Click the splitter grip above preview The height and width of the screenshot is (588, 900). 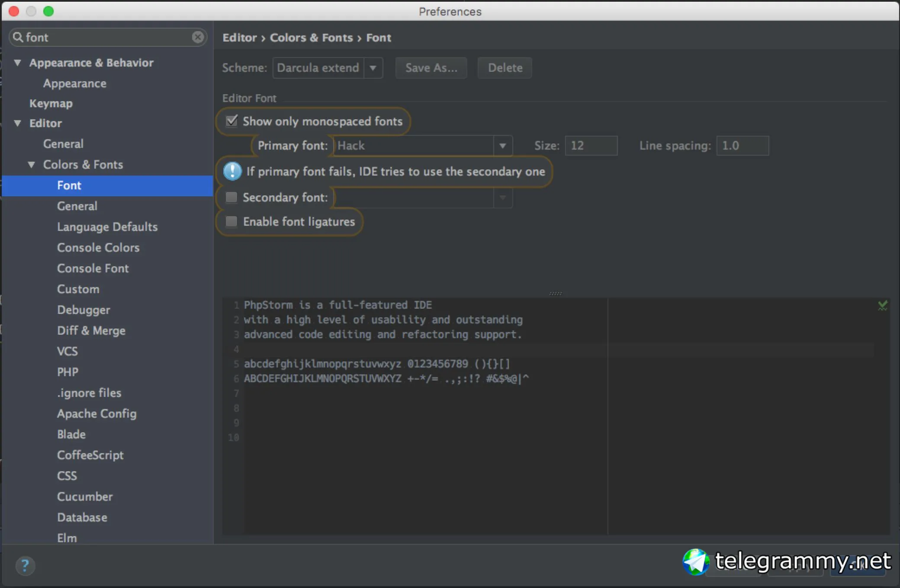coord(556,293)
